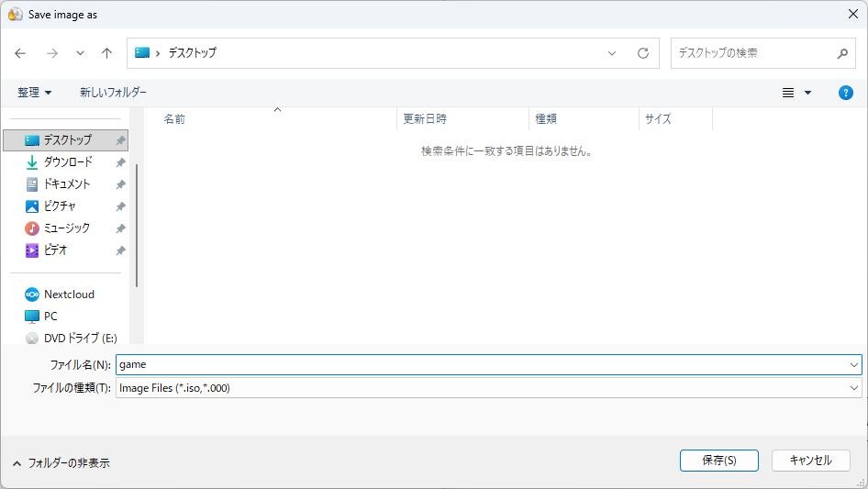Refresh the current folder view
The width and height of the screenshot is (868, 489).
643,53
